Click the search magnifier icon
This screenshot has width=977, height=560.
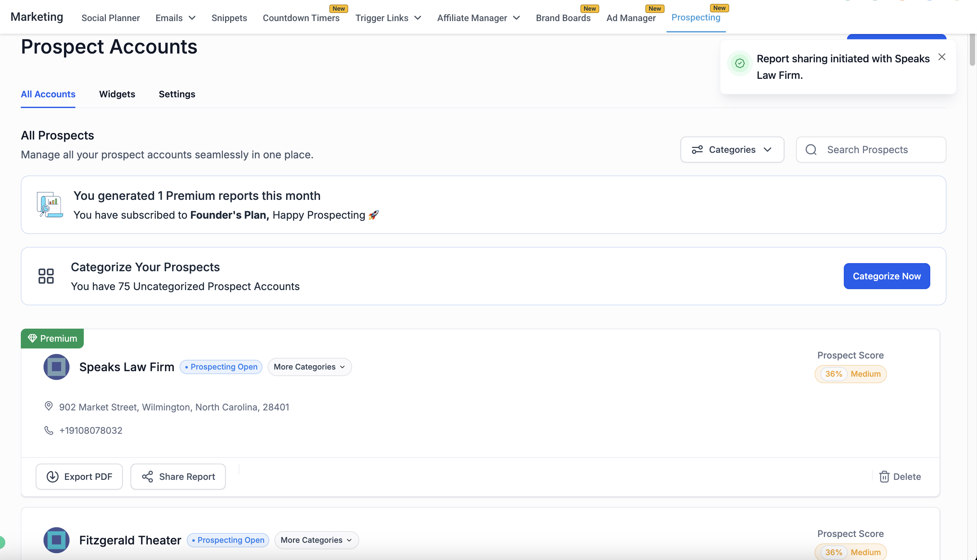(x=811, y=150)
